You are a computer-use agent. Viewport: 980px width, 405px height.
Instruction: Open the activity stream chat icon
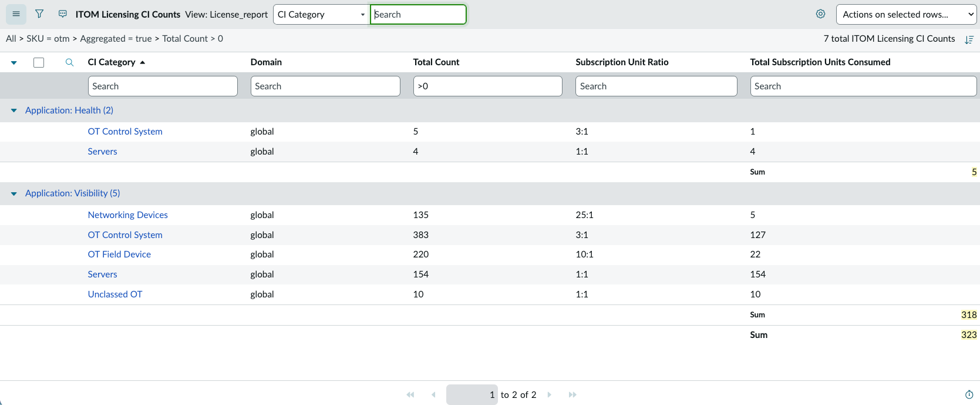coord(63,14)
